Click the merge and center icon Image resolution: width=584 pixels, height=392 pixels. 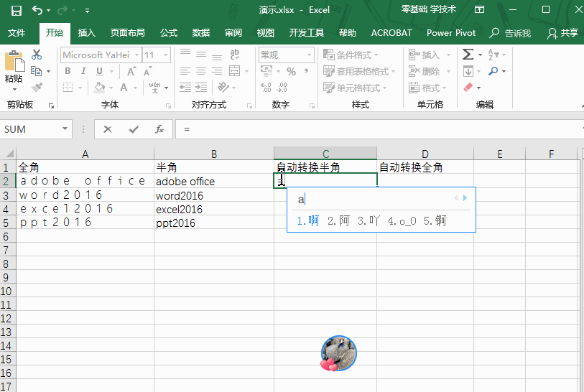coord(235,71)
